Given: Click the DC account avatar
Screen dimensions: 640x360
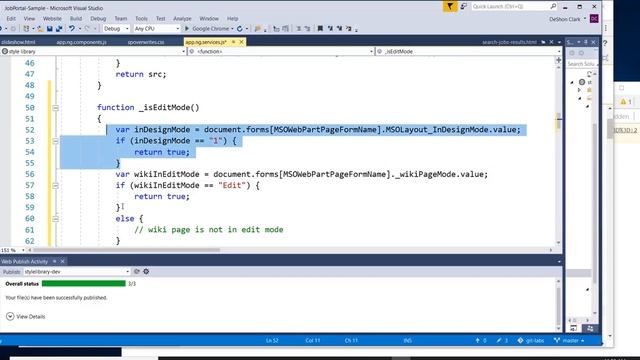Looking at the screenshot, I should [594, 19].
